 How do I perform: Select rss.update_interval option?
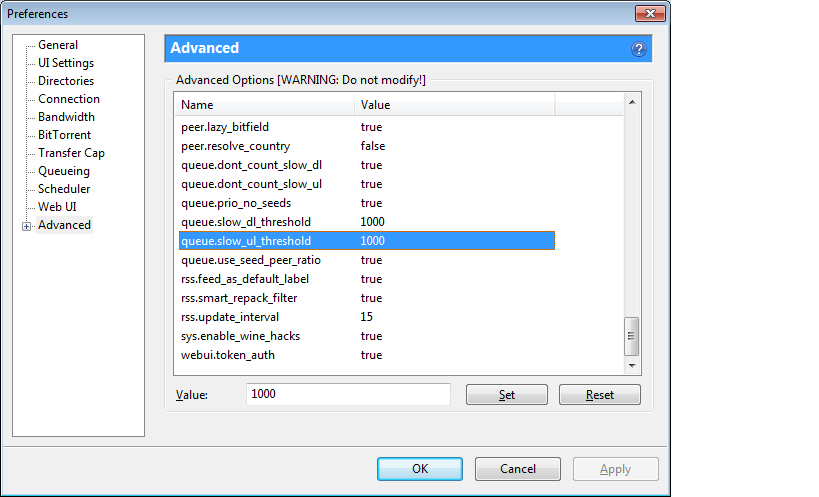[367, 317]
